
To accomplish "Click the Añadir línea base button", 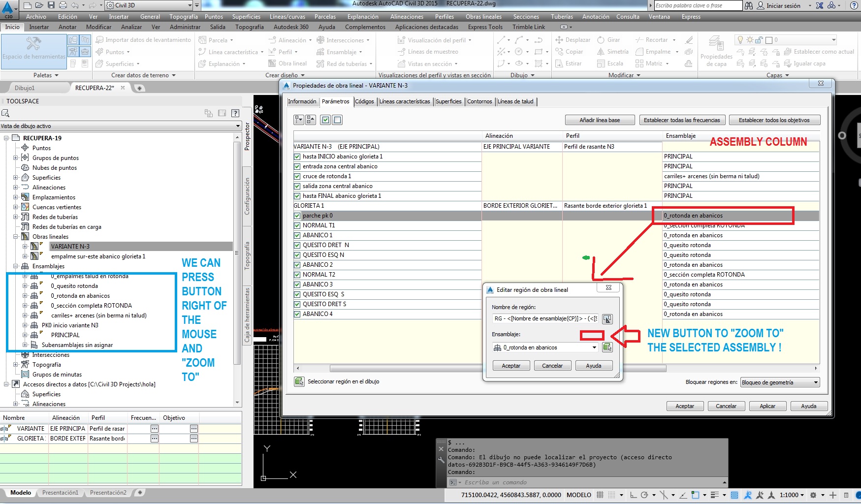I will tap(600, 120).
